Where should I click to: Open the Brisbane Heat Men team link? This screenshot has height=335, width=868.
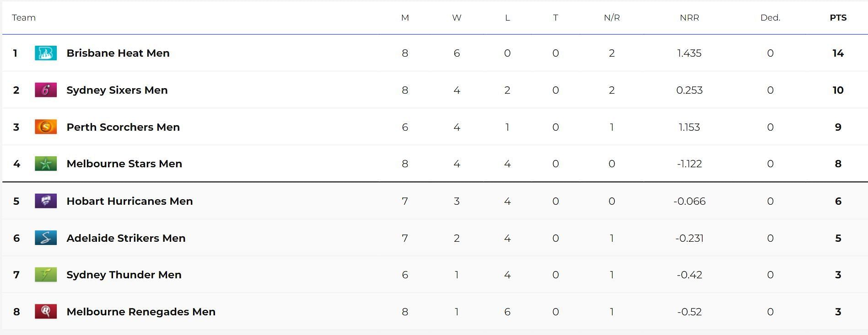click(x=118, y=53)
